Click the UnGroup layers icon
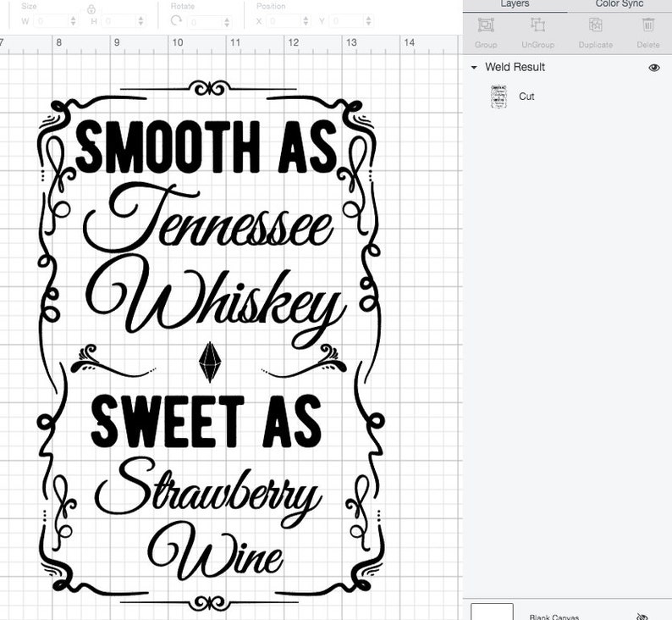Image resolution: width=672 pixels, height=620 pixels. (x=537, y=25)
